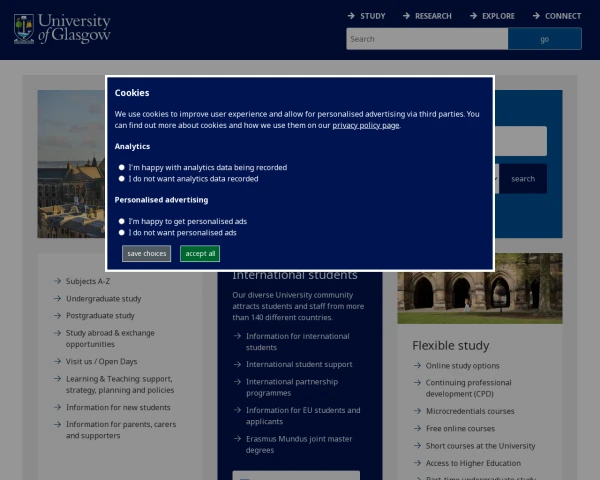Click the arrow icon beside CONNECT
This screenshot has width=600, height=480.
[536, 16]
